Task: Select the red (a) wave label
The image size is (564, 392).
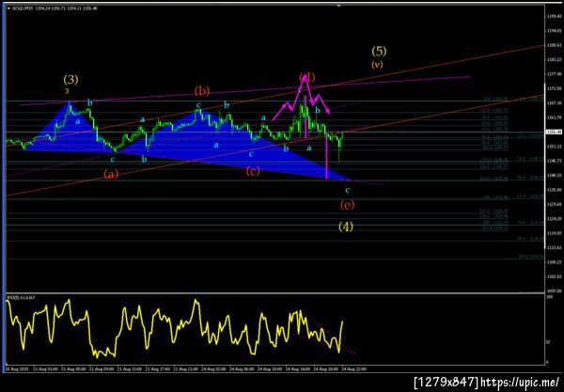Action: click(x=111, y=175)
